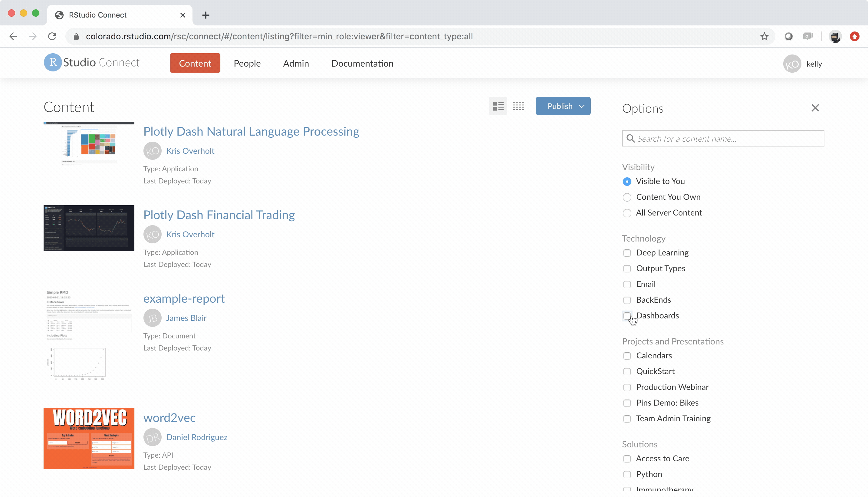Check the Deep Learning filter
Screen dimensions: 868x497
(x=627, y=253)
